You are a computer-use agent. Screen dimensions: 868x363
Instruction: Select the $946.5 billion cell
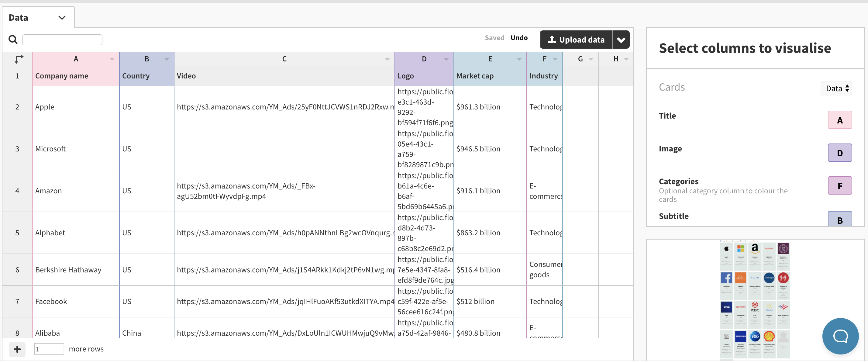pyautogui.click(x=490, y=149)
